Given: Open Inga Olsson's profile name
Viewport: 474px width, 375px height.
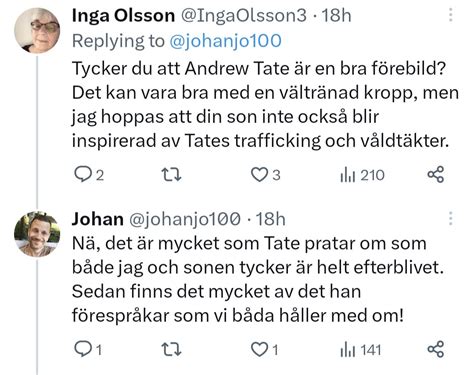Looking at the screenshot, I should [123, 16].
